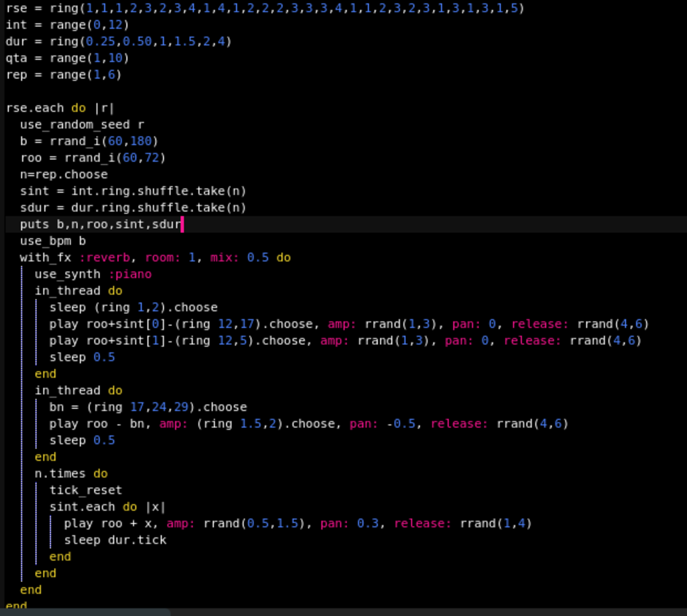Click 'tick_reset' in the n.times block
Screen dimensions: 687x616
pyautogui.click(x=86, y=490)
